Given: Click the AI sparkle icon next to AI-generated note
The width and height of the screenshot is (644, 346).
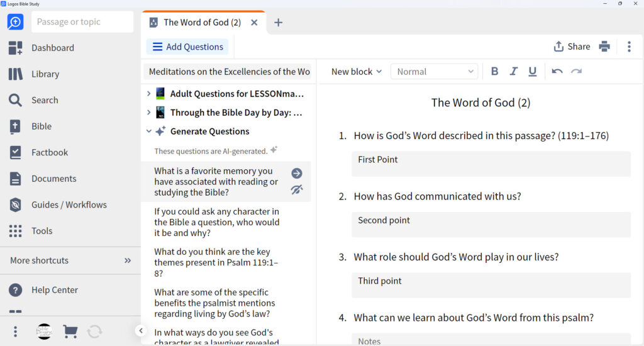Looking at the screenshot, I should coord(274,150).
